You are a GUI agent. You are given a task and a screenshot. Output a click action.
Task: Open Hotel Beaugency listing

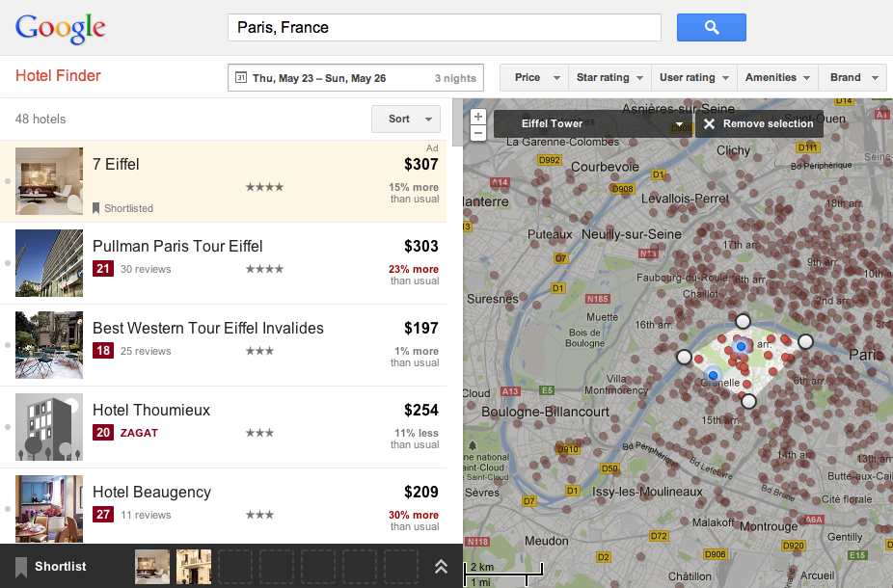pos(152,493)
